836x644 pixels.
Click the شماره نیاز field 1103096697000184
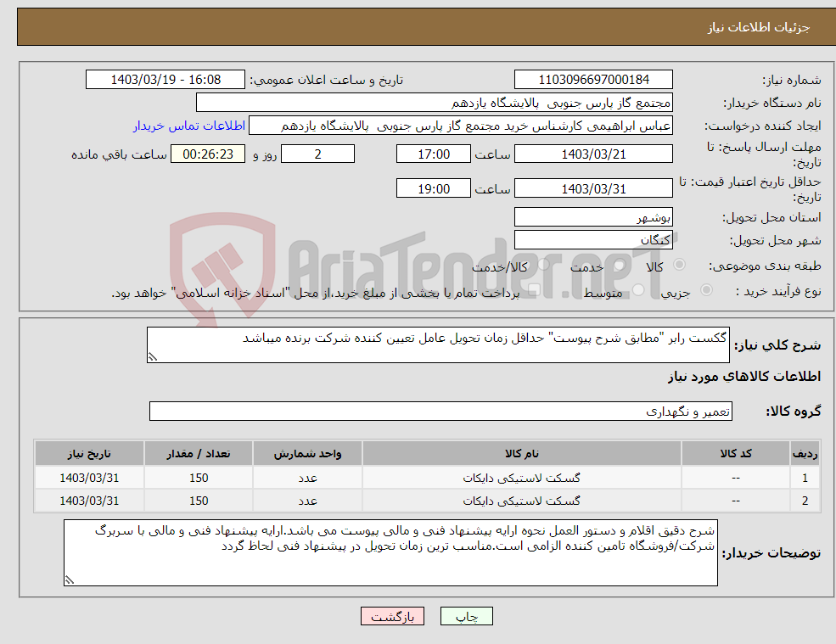click(593, 80)
